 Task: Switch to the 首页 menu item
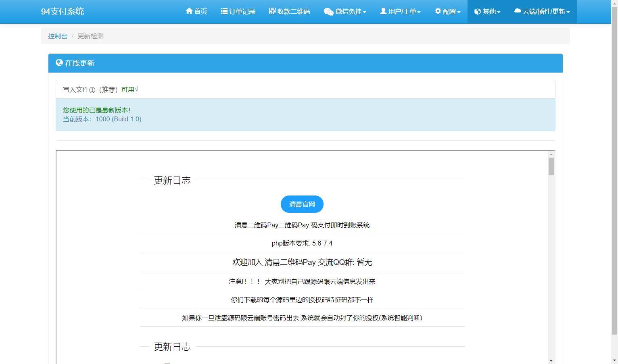click(196, 11)
